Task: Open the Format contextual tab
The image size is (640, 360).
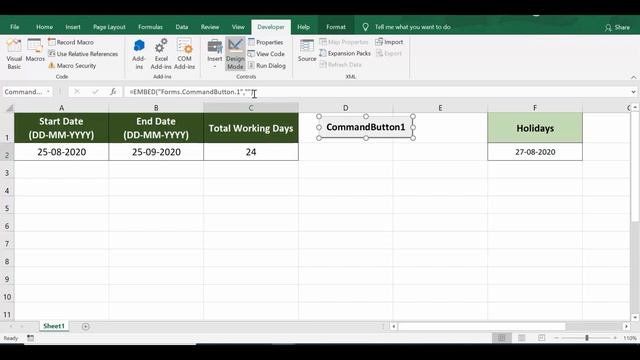Action: click(x=336, y=27)
